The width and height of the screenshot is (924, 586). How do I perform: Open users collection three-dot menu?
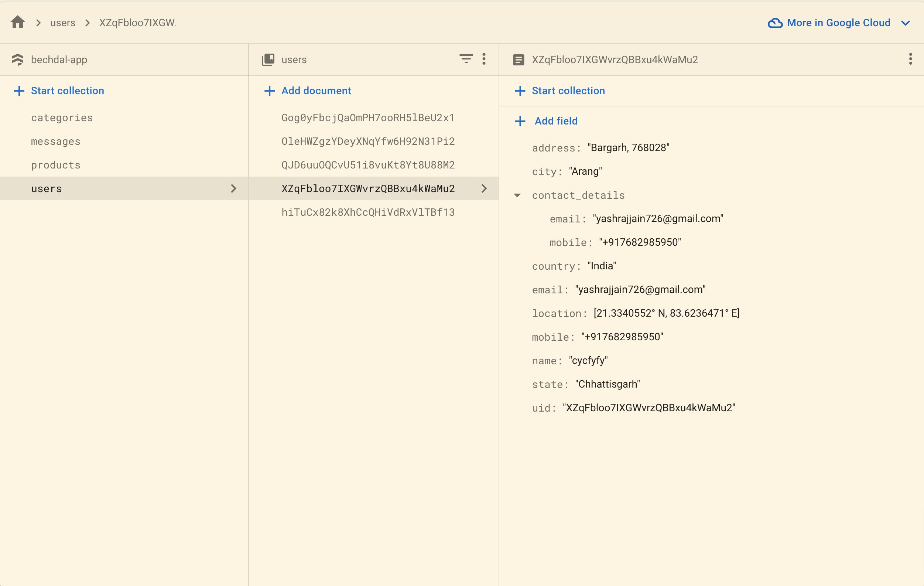click(484, 59)
